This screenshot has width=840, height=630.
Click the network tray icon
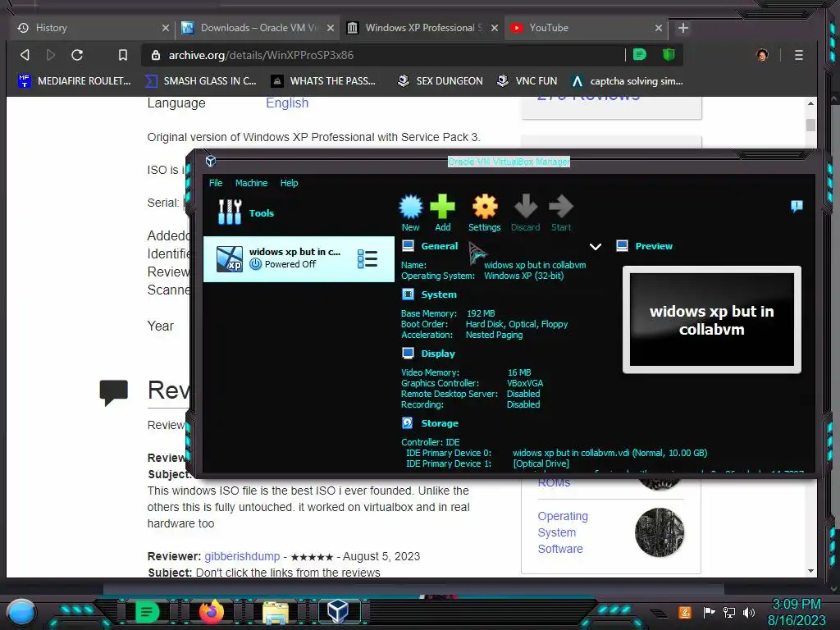[x=728, y=612]
